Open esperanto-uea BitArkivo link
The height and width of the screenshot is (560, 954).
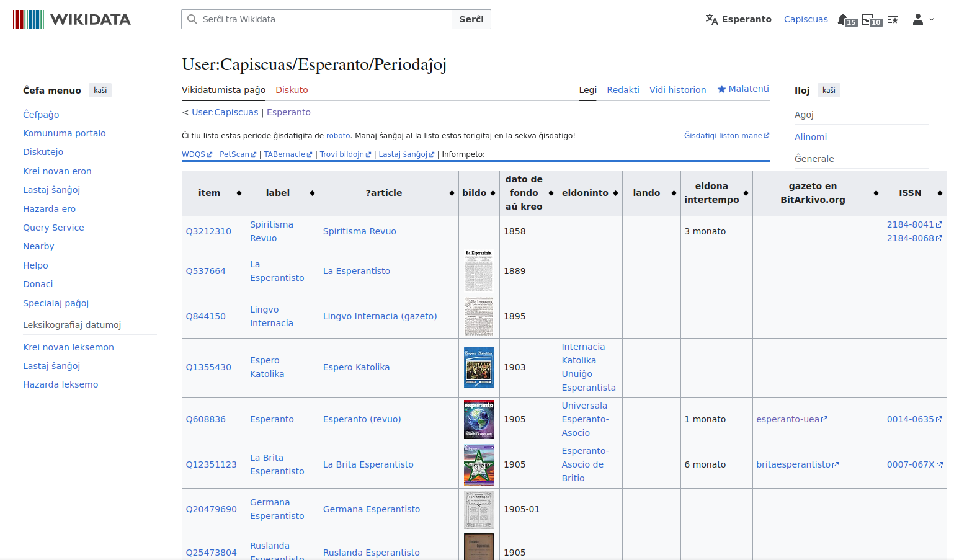pos(791,419)
